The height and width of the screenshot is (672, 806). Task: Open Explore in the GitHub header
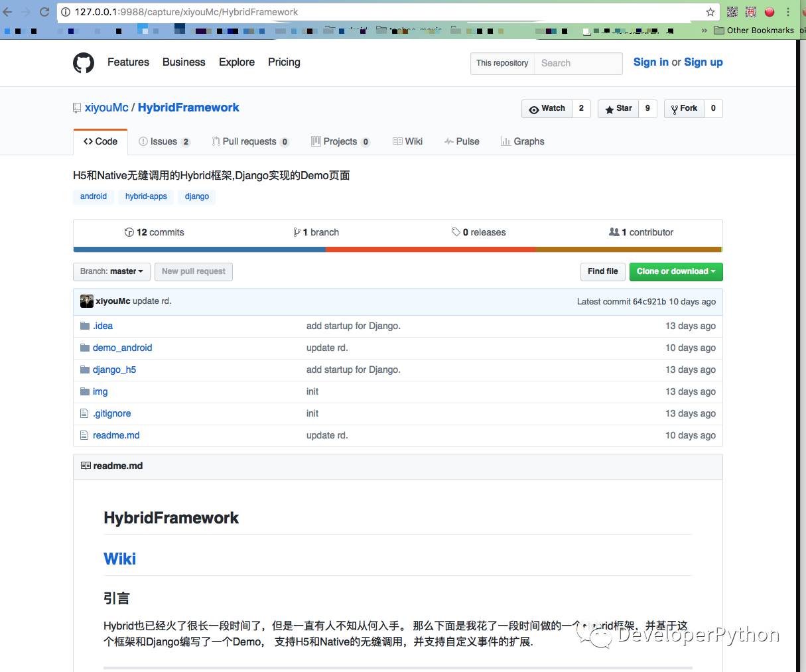tap(237, 62)
